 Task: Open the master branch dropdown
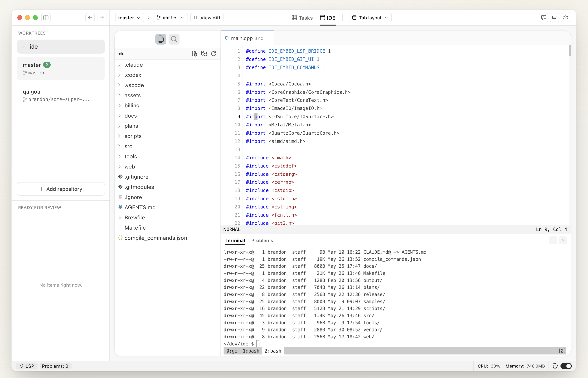(x=171, y=18)
